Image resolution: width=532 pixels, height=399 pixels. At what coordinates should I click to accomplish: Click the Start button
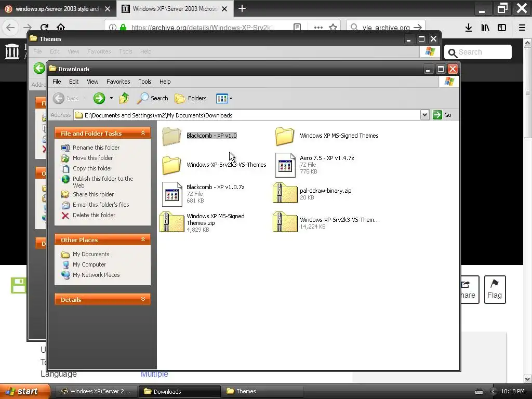click(x=24, y=391)
